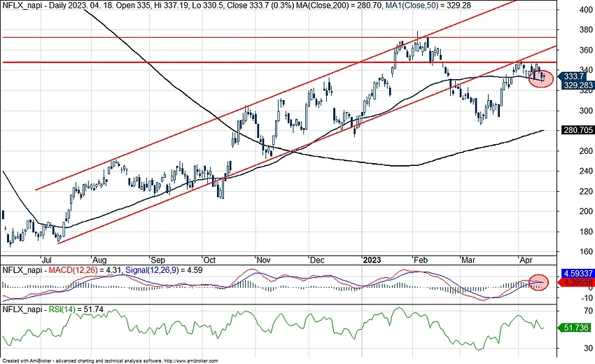
Task: Click the Nov label on the time axis
Action: (x=263, y=260)
